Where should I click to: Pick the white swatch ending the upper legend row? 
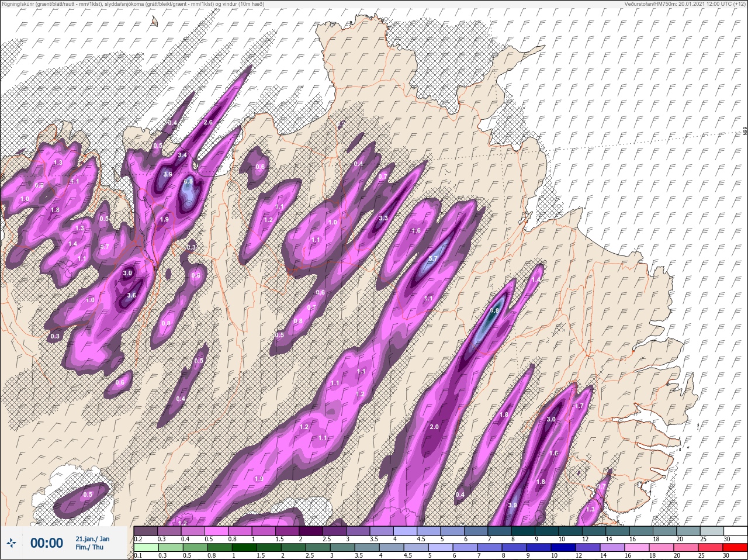coord(735,531)
